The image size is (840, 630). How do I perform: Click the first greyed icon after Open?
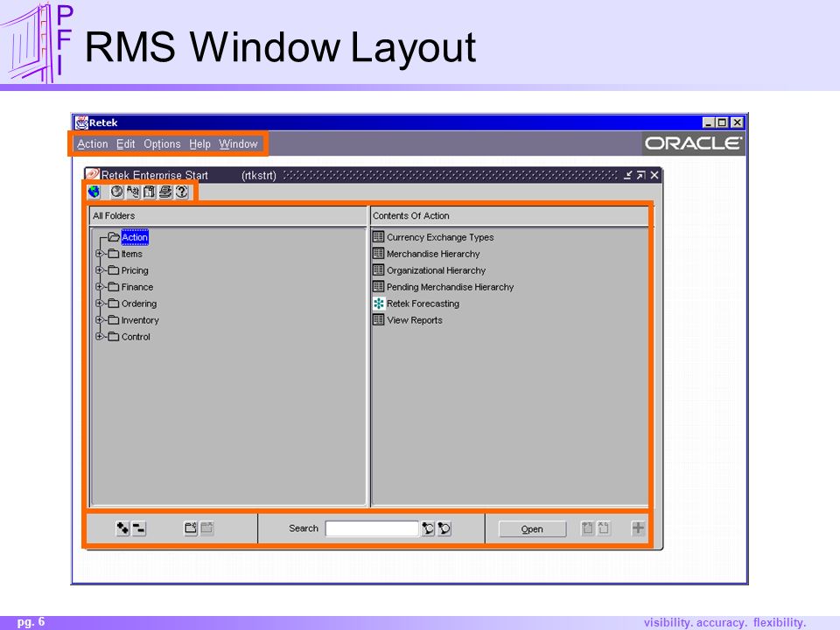point(587,528)
